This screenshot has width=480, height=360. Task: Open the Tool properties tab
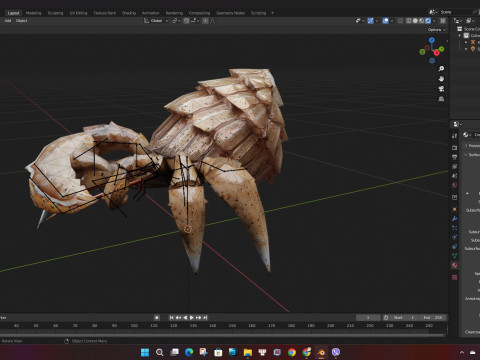[454, 136]
